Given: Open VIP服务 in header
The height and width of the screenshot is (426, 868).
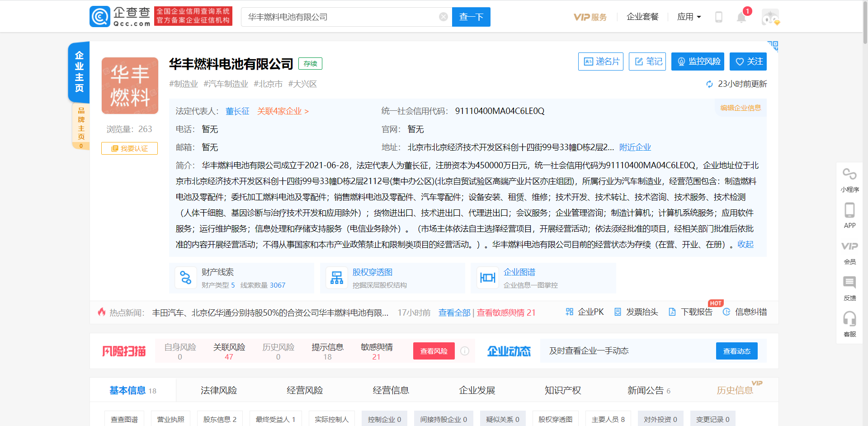Looking at the screenshot, I should click(590, 17).
